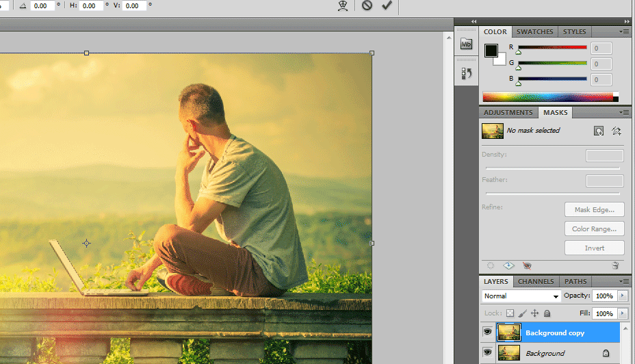Click the G value input field
The image size is (635, 364).
(601, 64)
